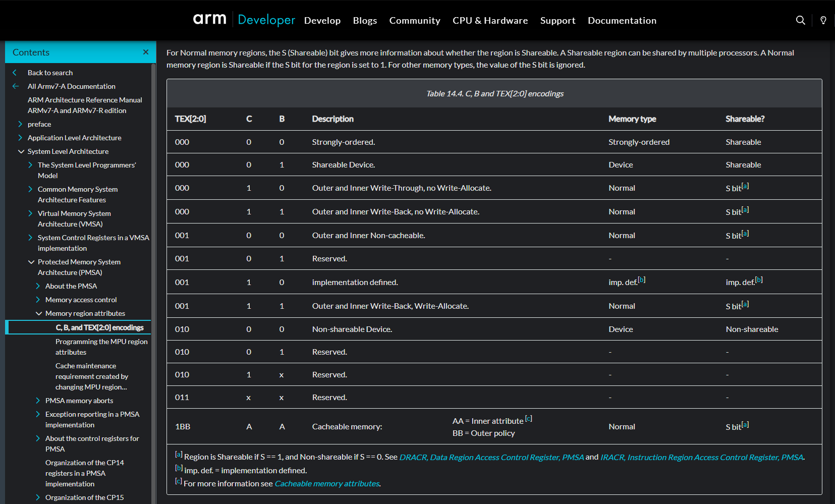Follow the Cacheable memory attributes link
This screenshot has width=835, height=504.
coord(327,483)
